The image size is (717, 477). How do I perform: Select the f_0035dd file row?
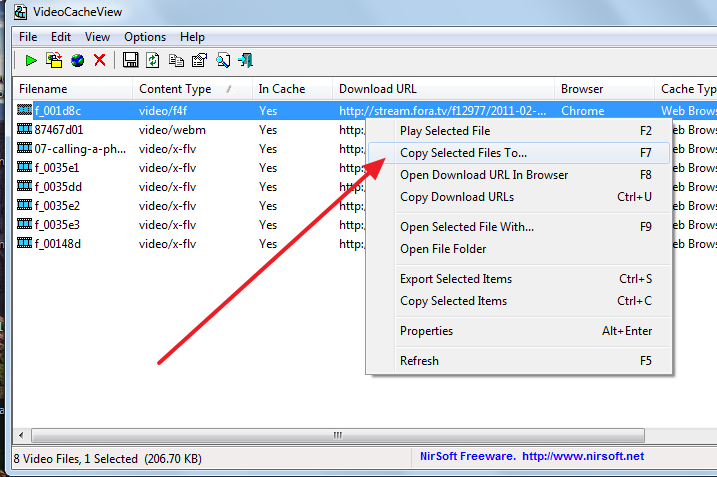(190, 187)
